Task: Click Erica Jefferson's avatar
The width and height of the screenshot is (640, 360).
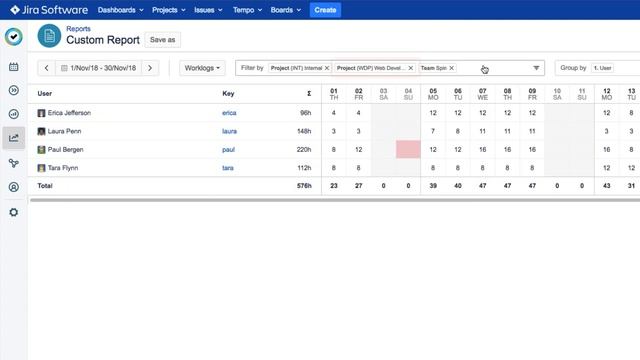Action: pyautogui.click(x=41, y=113)
